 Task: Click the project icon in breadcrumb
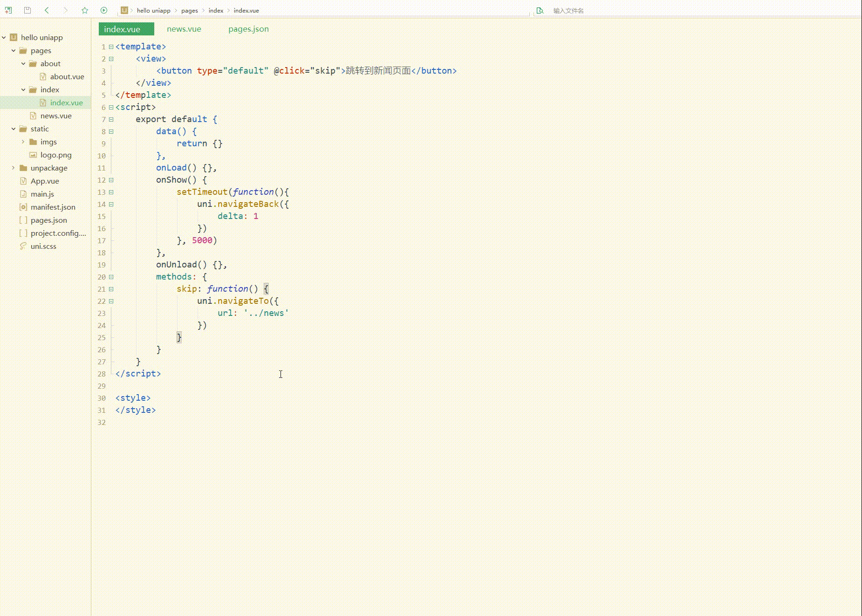point(124,10)
